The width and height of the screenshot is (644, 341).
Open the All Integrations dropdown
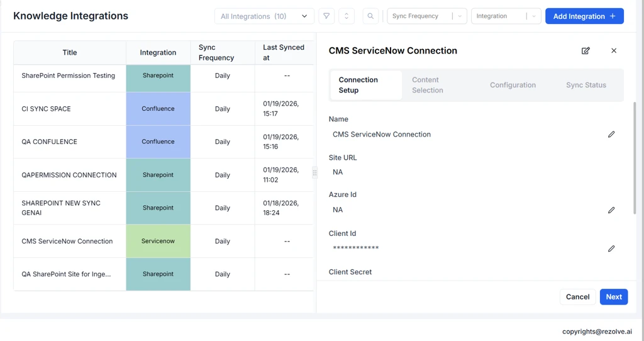264,16
